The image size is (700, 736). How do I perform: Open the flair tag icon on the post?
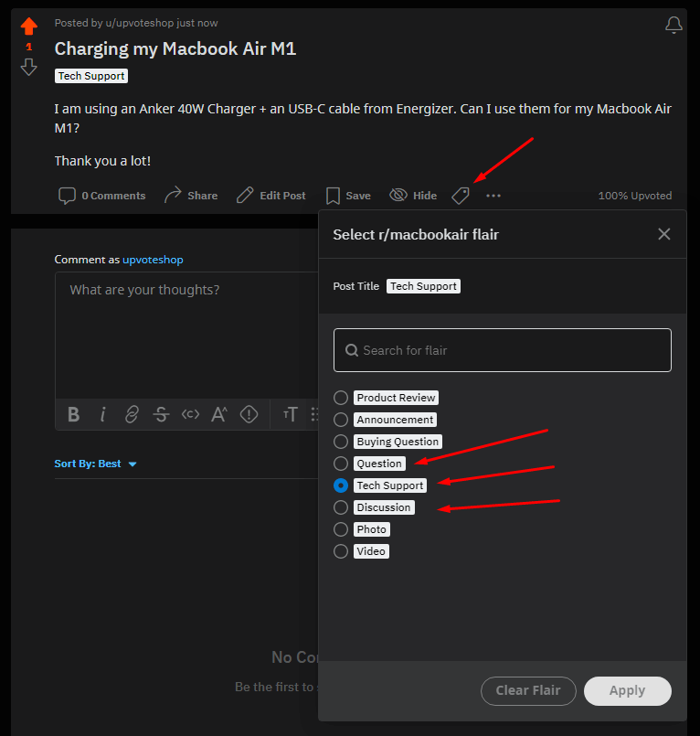click(x=460, y=195)
